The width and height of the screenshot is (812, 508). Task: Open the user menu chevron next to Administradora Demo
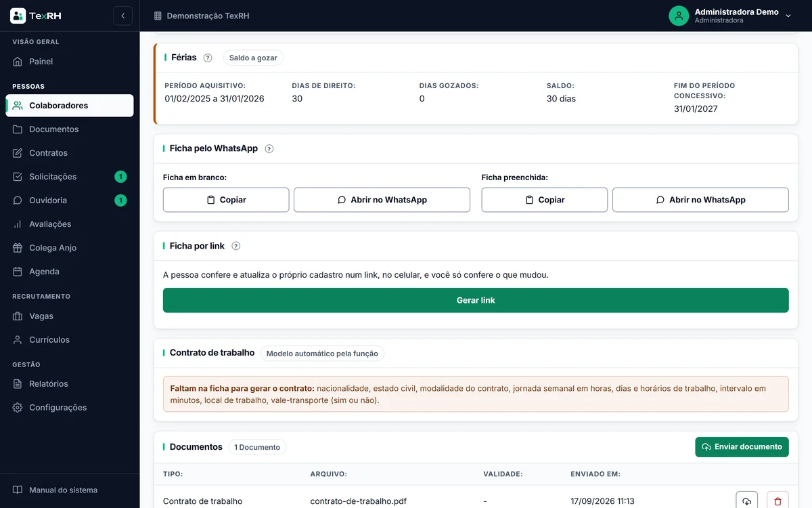point(788,16)
